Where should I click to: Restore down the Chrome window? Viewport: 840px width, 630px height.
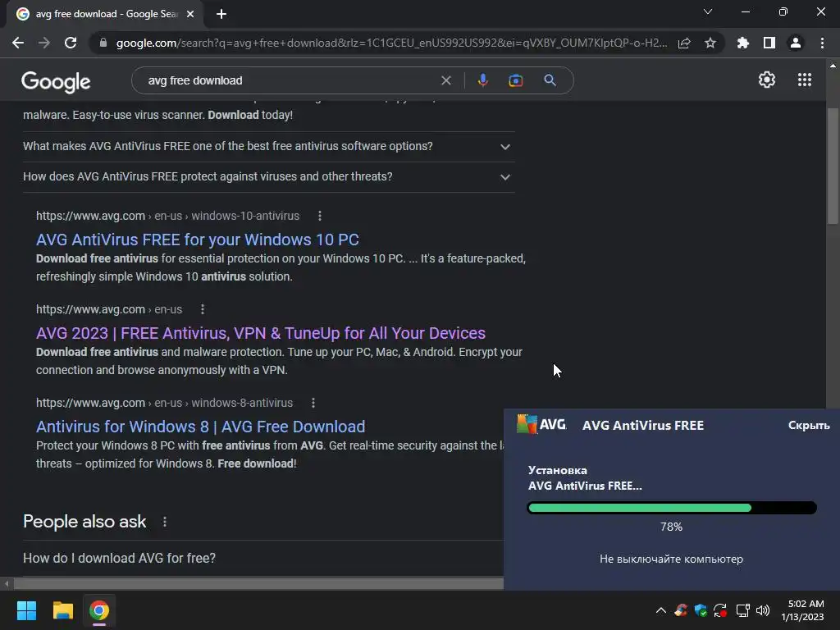(783, 11)
